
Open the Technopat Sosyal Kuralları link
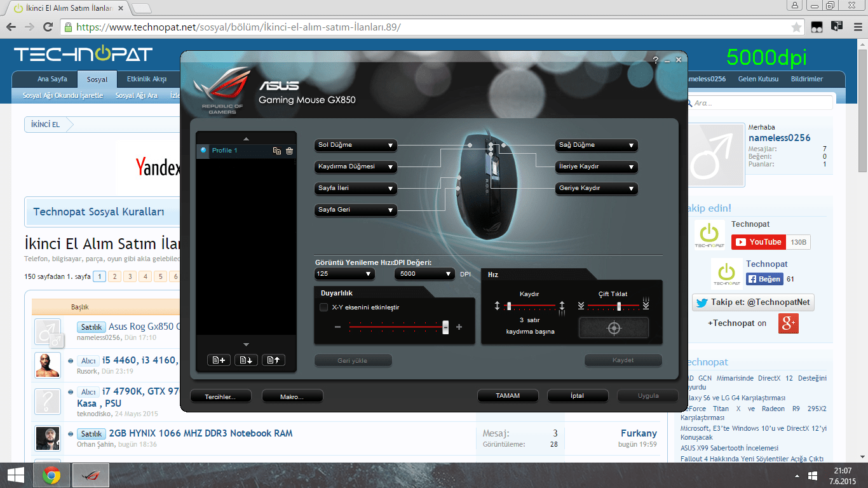click(99, 212)
